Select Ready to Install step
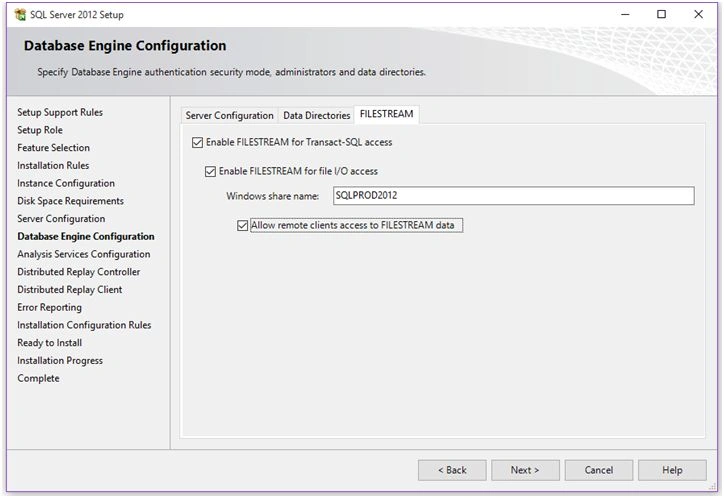This screenshot has height=498, width=724. (x=49, y=343)
